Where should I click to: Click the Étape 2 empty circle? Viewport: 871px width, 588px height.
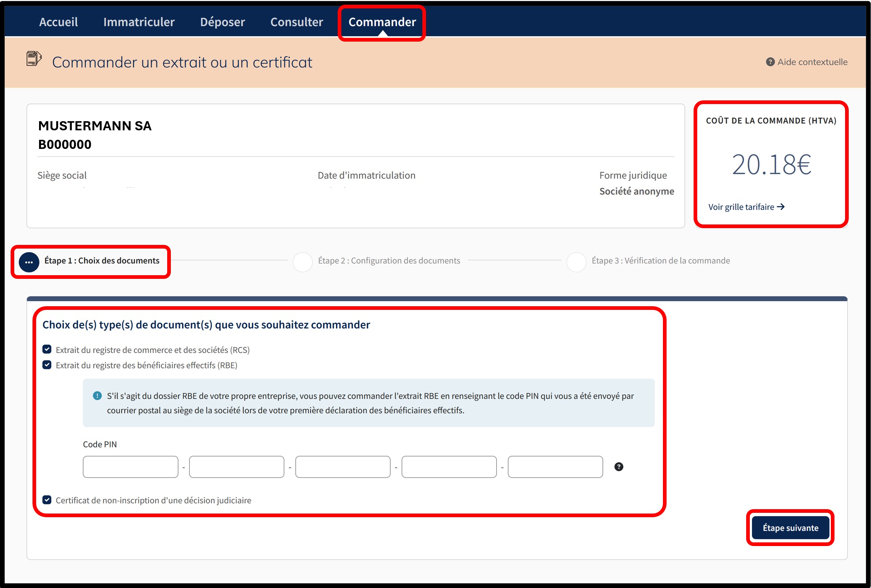click(303, 262)
